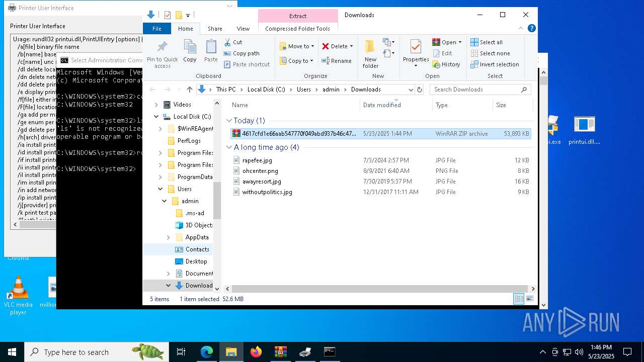Switch to details view layout icon

point(519,299)
